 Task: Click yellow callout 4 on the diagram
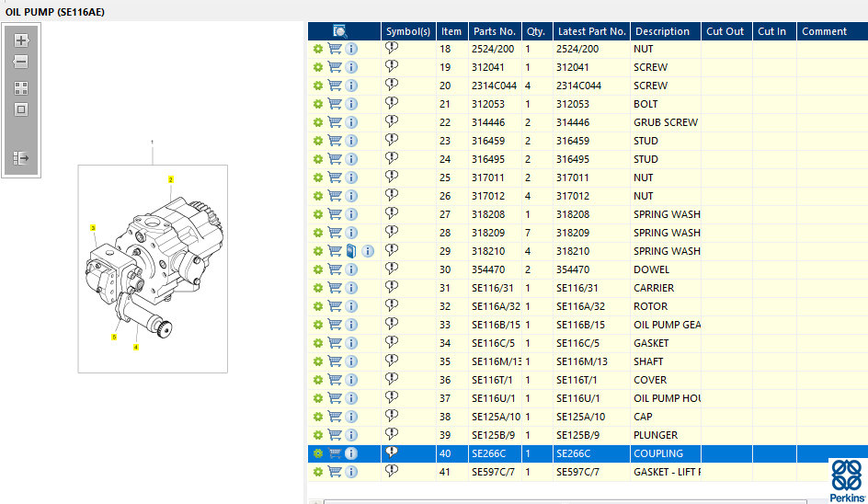[136, 347]
